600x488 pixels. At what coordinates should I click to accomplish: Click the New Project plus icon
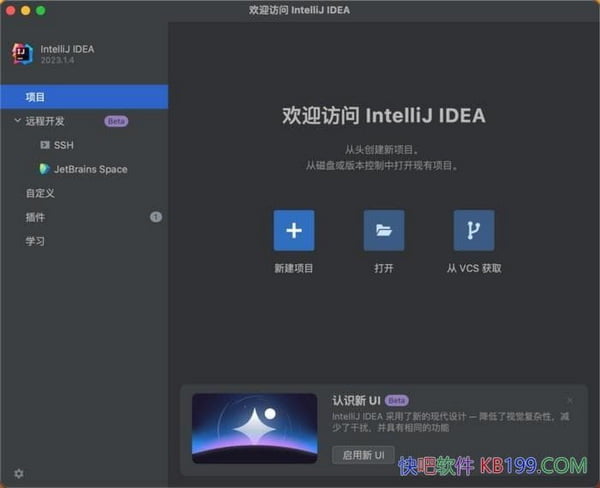pos(293,230)
